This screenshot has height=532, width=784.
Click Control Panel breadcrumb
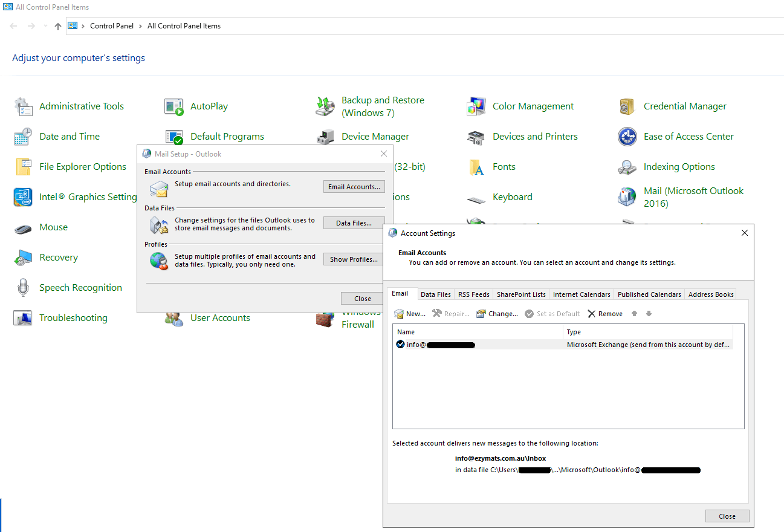[112, 26]
